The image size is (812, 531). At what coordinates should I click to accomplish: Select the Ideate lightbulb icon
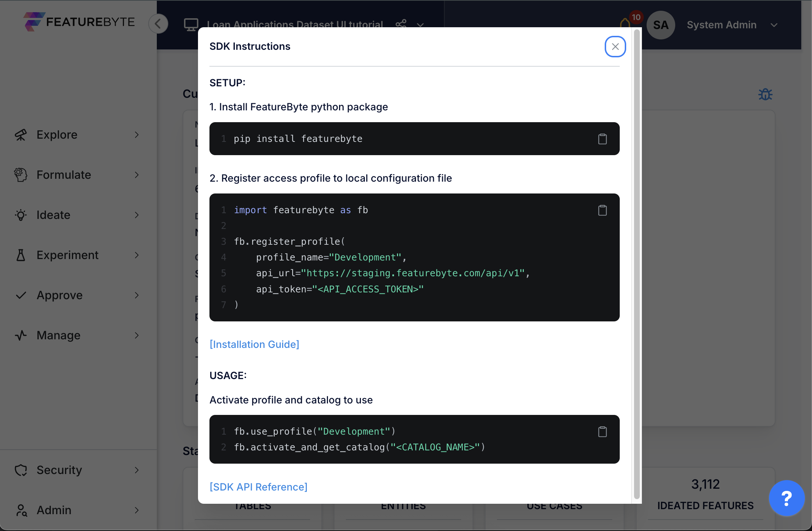coord(20,215)
